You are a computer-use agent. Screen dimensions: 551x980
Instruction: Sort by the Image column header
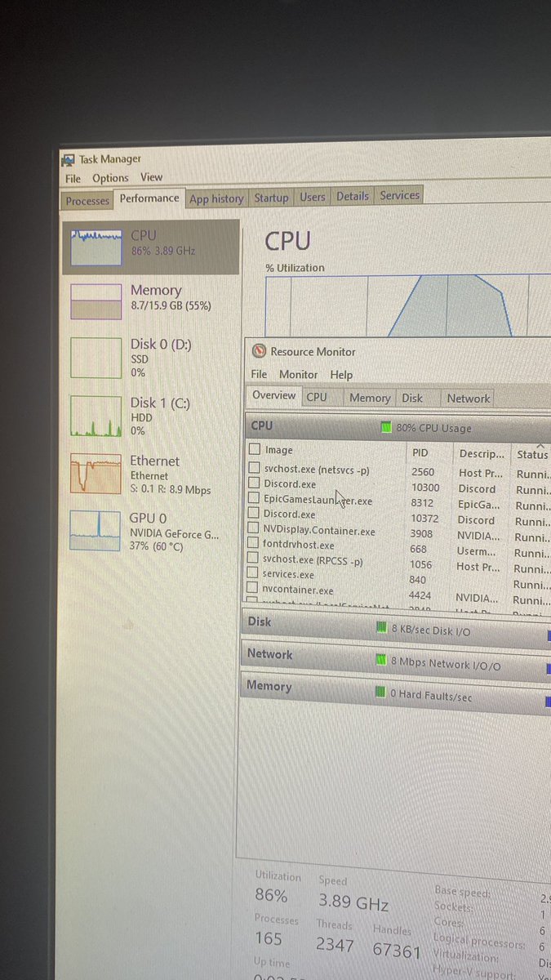click(278, 450)
